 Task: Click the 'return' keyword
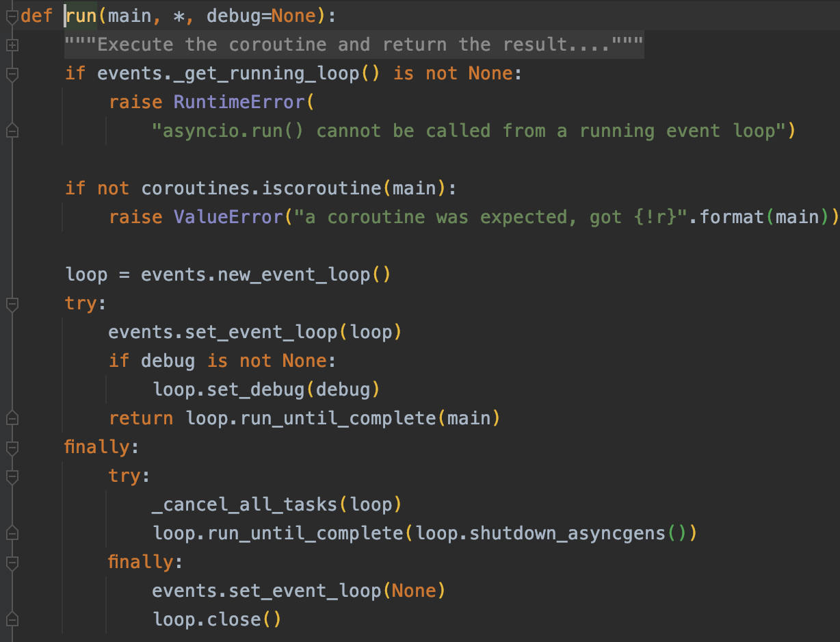141,418
